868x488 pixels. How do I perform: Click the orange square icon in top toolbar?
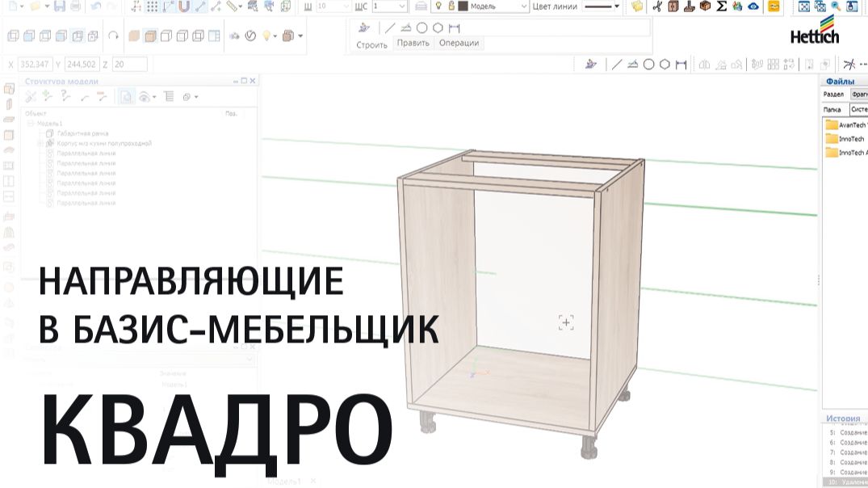point(774,6)
